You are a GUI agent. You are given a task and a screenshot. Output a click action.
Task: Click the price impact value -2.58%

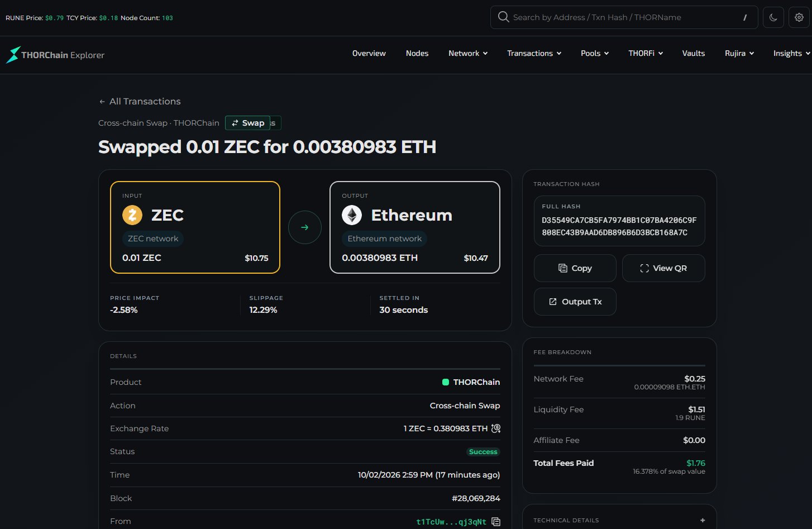click(124, 310)
